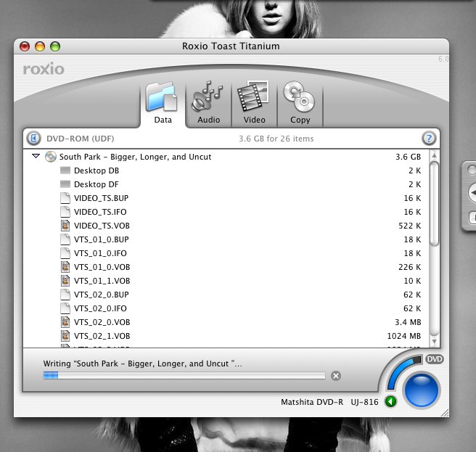The width and height of the screenshot is (476, 452).
Task: Select the 'Desktop DF' file name
Action: tap(96, 184)
